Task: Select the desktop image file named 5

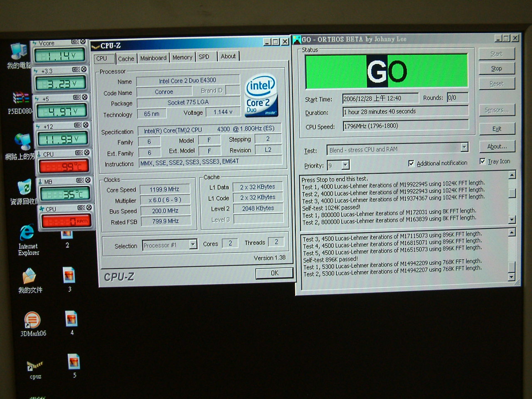Action: [x=74, y=362]
